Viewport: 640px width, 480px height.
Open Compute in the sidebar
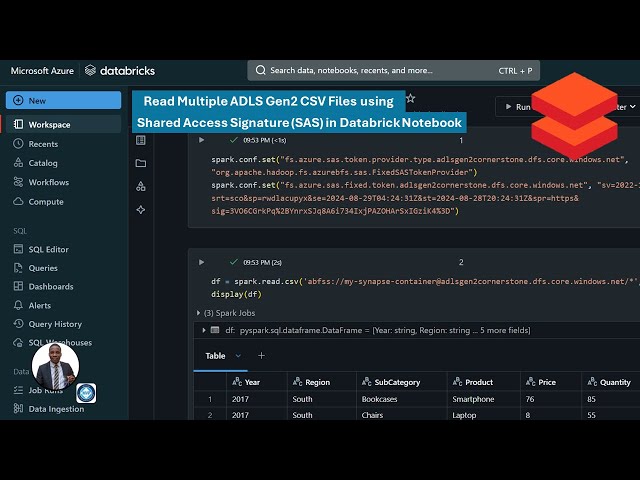pyautogui.click(x=46, y=202)
